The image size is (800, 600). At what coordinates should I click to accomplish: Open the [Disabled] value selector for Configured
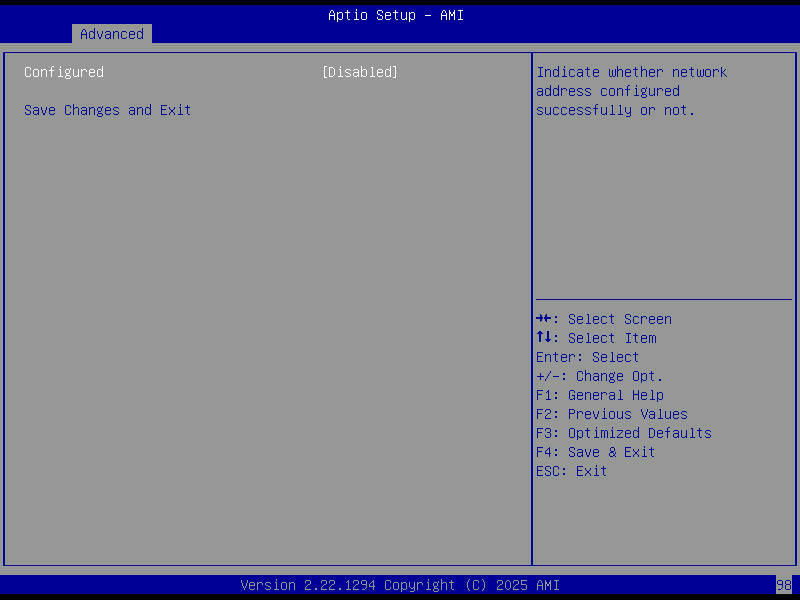[x=359, y=71]
